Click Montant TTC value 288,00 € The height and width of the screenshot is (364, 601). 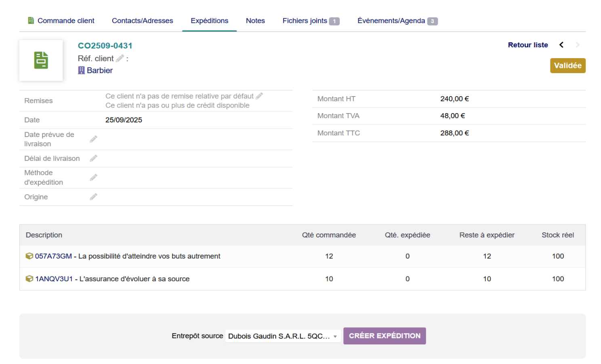coord(454,133)
